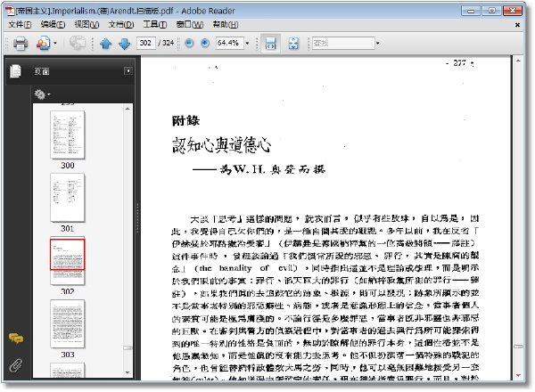Expand the collaborate icon dropdown arrow
Screen dimensions: 535x392
(55, 44)
